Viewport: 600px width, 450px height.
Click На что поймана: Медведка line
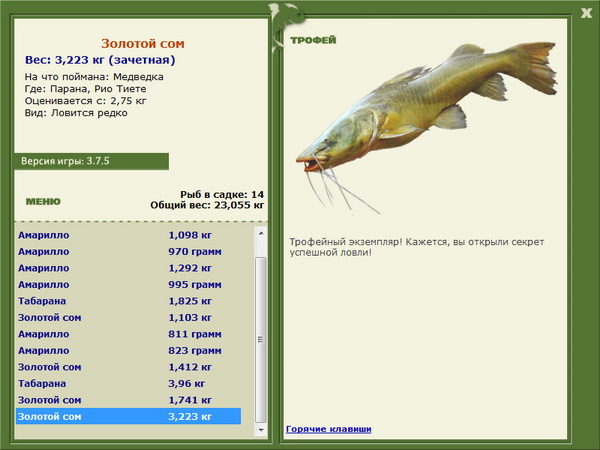pyautogui.click(x=94, y=77)
